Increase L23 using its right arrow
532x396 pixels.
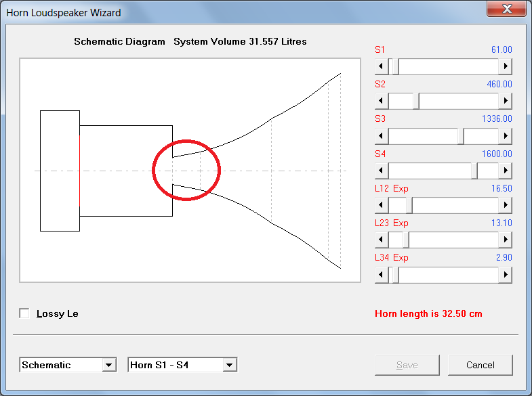pos(505,240)
